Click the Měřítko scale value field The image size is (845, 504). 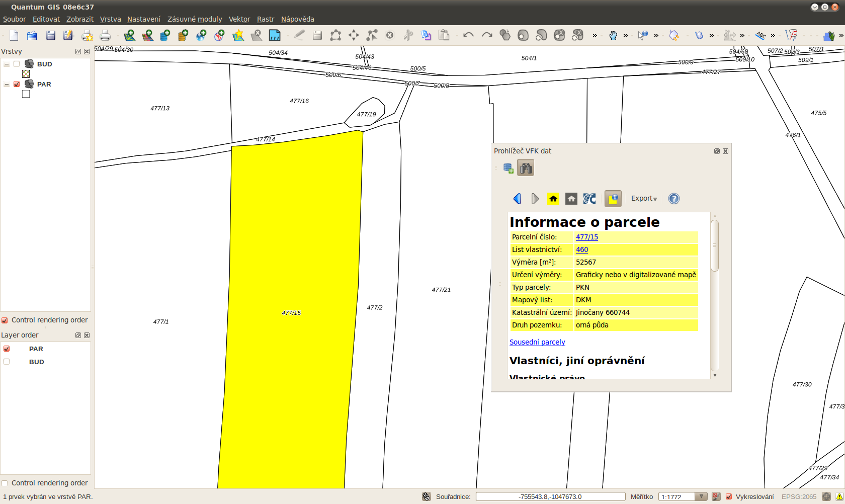(x=677, y=496)
